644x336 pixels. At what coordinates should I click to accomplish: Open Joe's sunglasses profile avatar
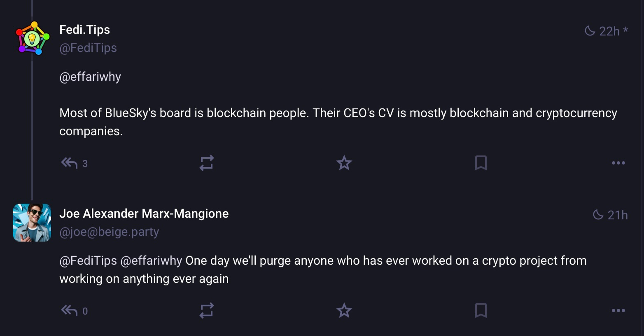[x=32, y=223]
